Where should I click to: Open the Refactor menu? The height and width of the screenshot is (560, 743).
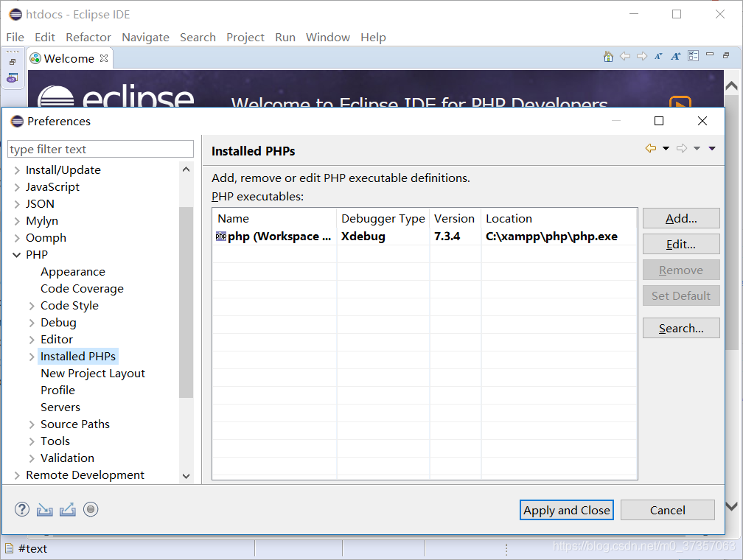coord(88,37)
